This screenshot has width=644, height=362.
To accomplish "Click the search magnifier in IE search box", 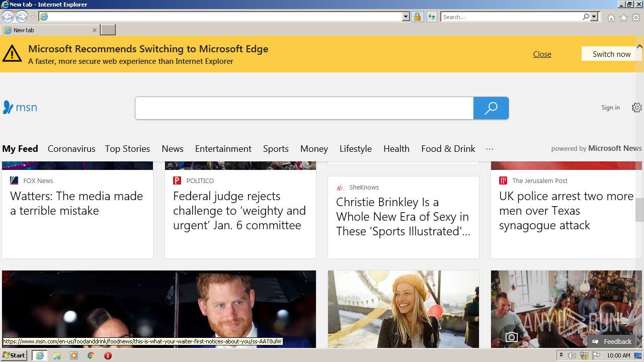I will [x=586, y=17].
